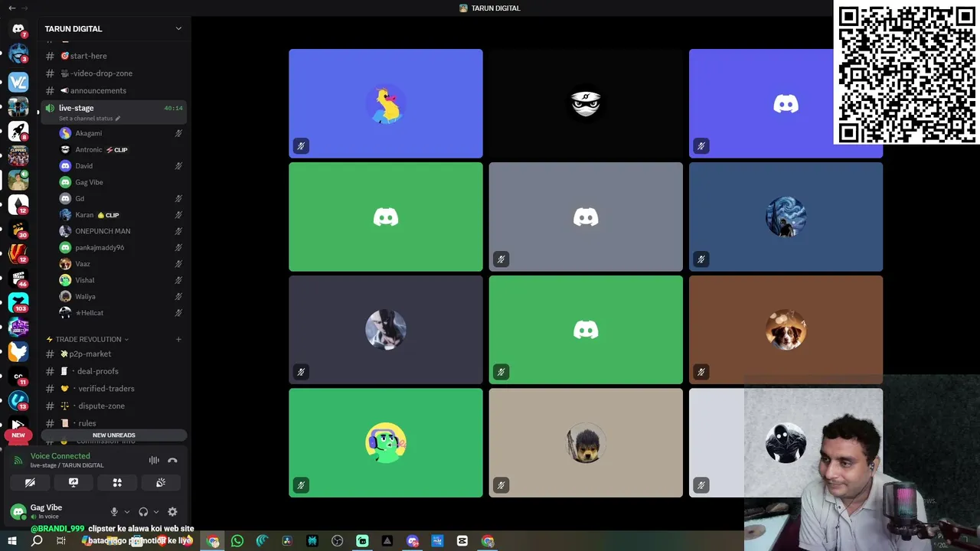
Task: Collapse TRADE REVOLUTION category
Action: pos(88,339)
